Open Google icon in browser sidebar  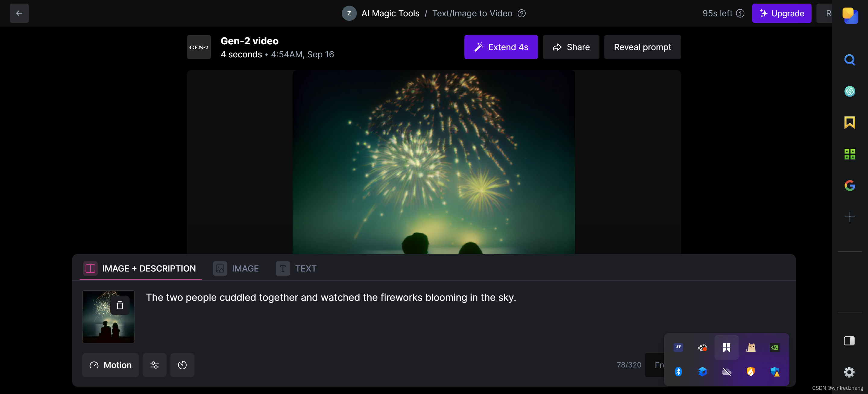[x=850, y=186]
